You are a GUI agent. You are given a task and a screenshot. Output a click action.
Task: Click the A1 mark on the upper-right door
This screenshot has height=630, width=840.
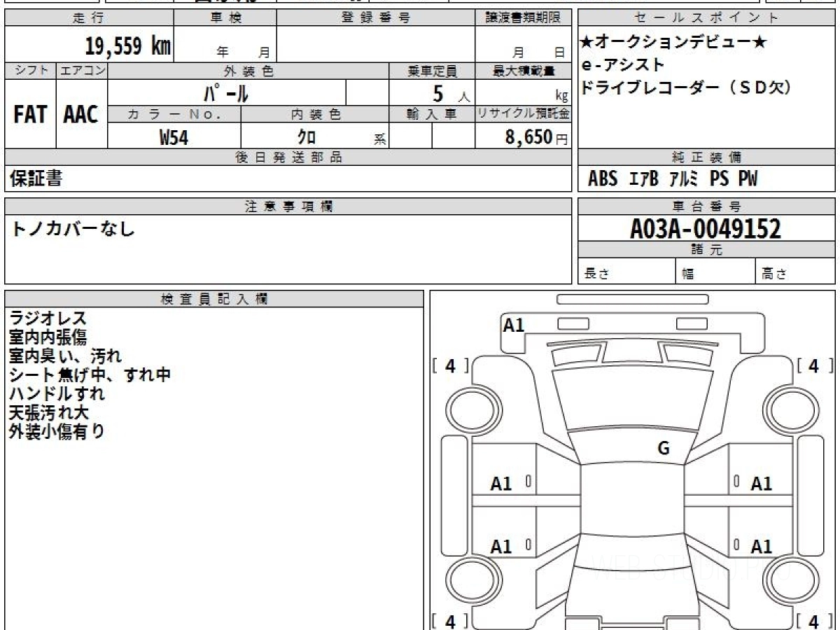(x=761, y=483)
